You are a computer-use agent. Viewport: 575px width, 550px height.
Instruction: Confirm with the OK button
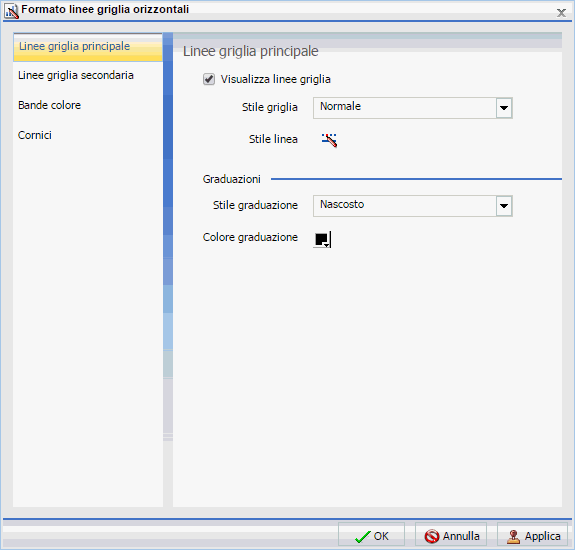pyautogui.click(x=371, y=536)
